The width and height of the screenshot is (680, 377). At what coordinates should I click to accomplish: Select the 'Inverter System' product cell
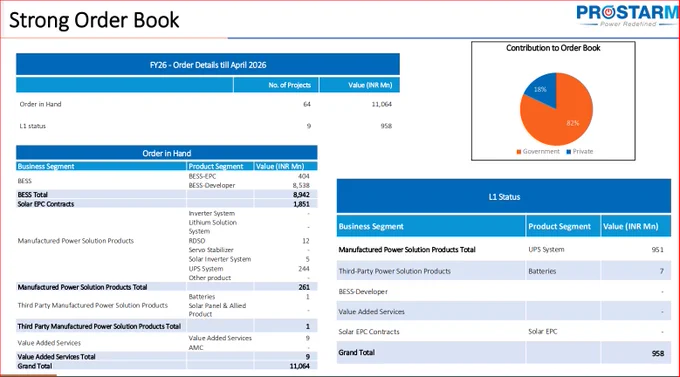[212, 213]
